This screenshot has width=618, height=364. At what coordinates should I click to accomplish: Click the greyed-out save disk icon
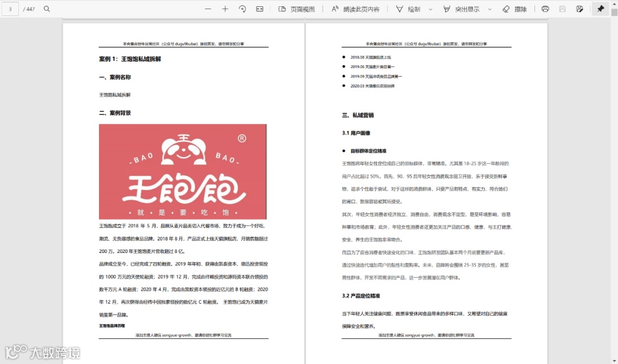click(x=562, y=9)
